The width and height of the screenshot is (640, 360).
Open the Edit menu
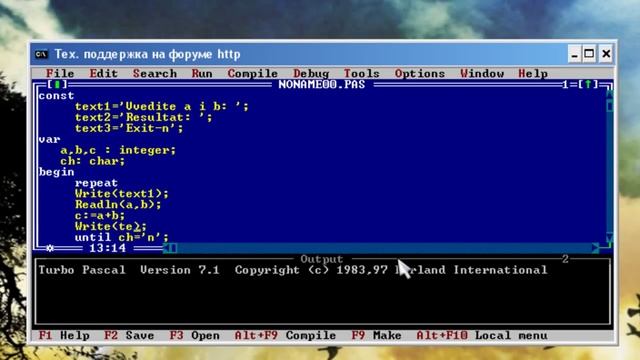coord(103,73)
